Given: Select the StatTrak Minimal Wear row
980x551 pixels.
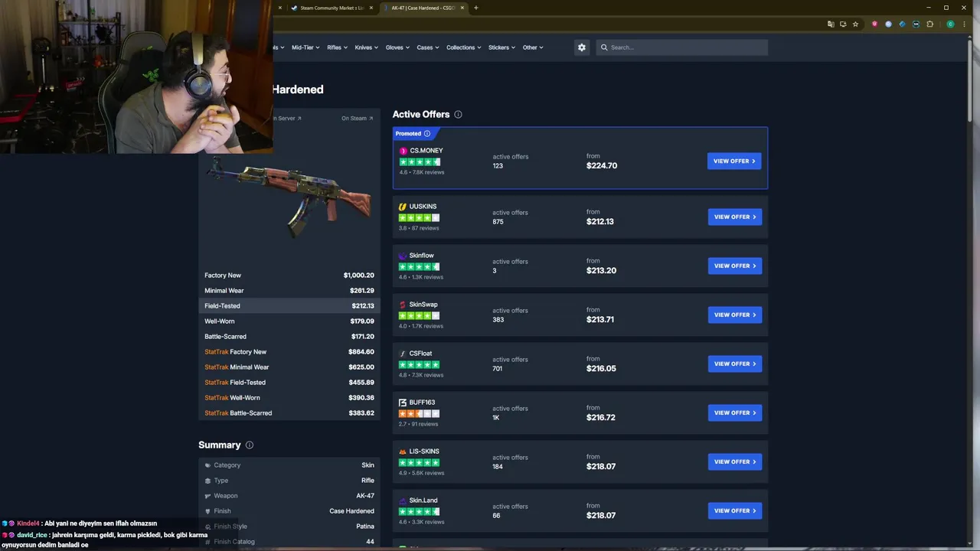Looking at the screenshot, I should point(289,367).
